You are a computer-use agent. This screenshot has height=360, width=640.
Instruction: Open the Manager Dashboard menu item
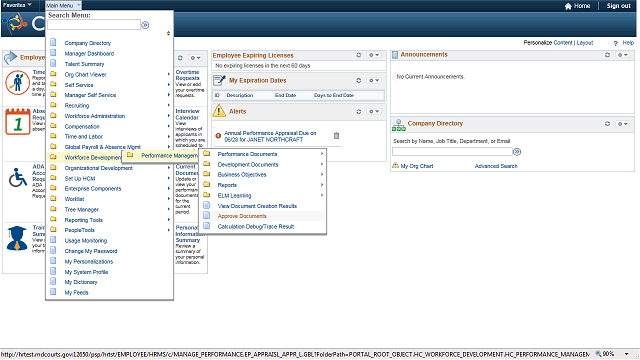point(89,53)
